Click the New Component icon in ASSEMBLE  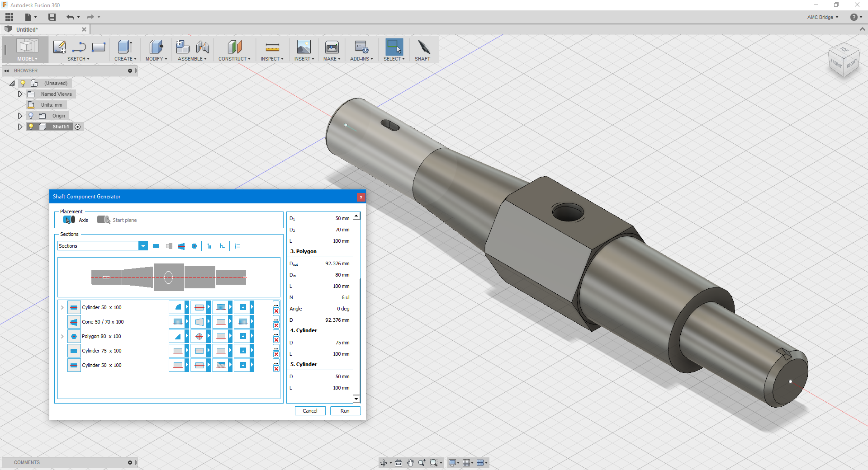(x=183, y=47)
